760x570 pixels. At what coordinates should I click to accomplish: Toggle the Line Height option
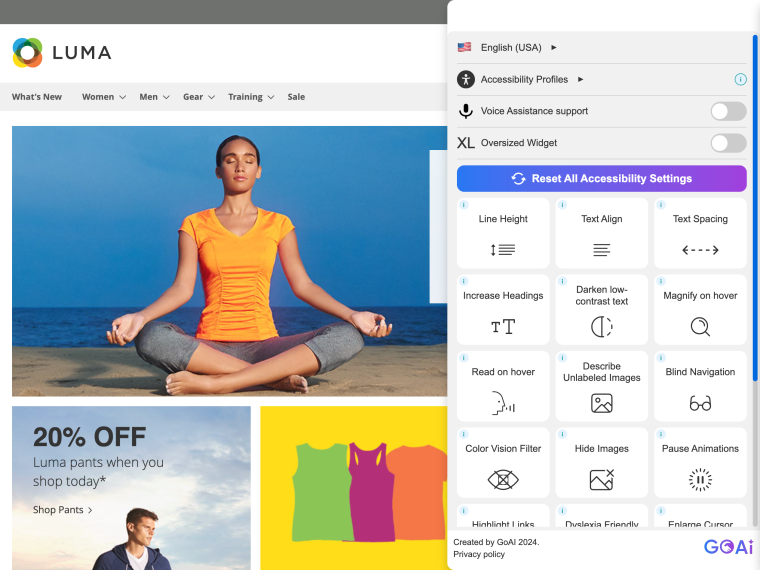(503, 233)
